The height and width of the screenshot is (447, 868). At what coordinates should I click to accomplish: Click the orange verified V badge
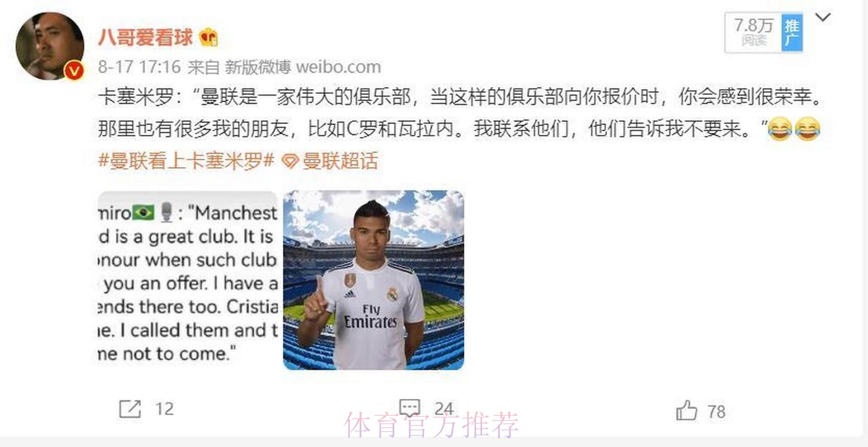tap(74, 71)
